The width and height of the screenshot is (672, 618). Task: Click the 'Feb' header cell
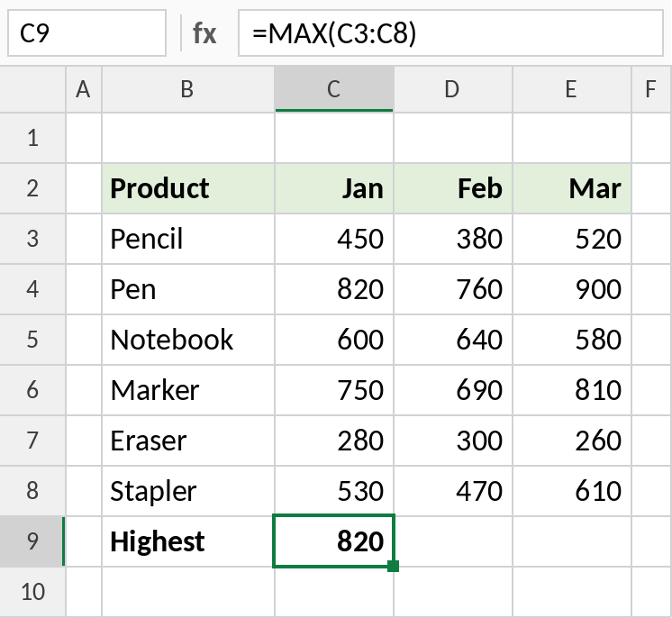[453, 188]
